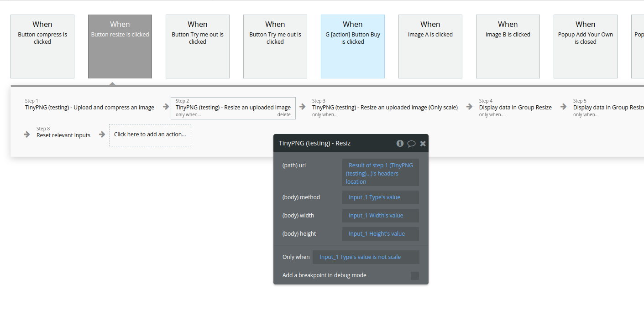The height and width of the screenshot is (315, 644).
Task: Click here to add an action
Action: pos(150,134)
